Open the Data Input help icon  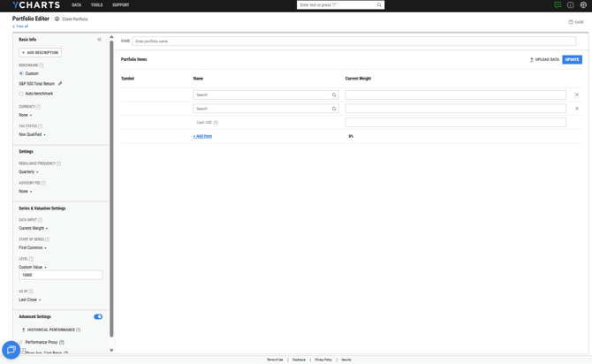pos(40,220)
